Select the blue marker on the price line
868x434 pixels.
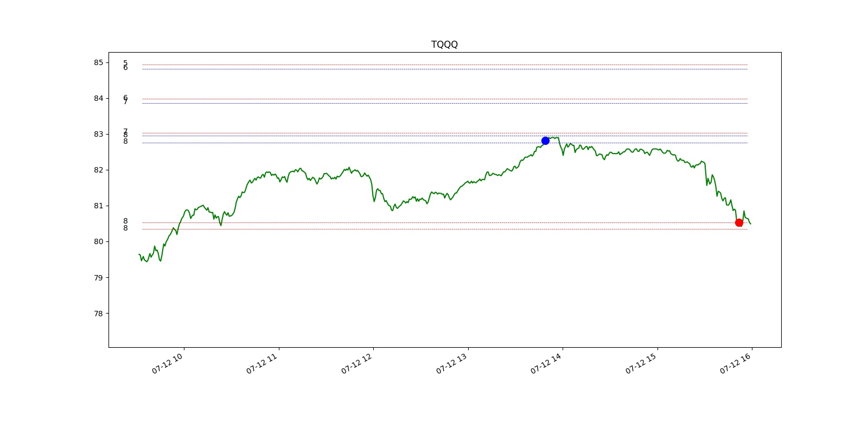(x=545, y=141)
